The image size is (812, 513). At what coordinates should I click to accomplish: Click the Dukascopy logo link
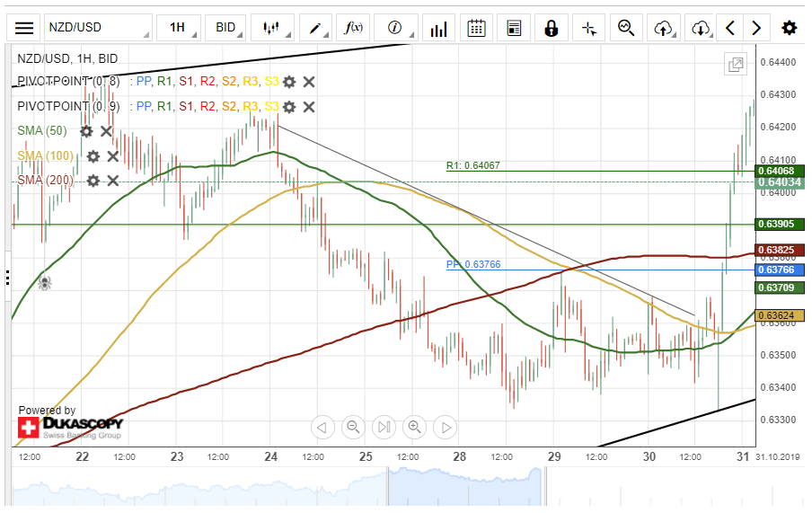pyautogui.click(x=70, y=427)
